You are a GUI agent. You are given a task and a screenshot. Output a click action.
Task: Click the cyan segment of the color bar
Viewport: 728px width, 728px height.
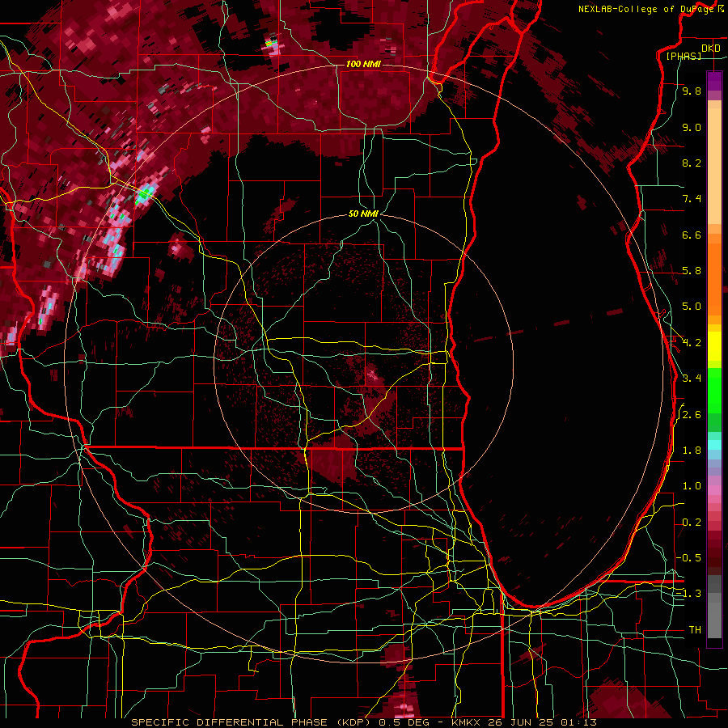(714, 445)
